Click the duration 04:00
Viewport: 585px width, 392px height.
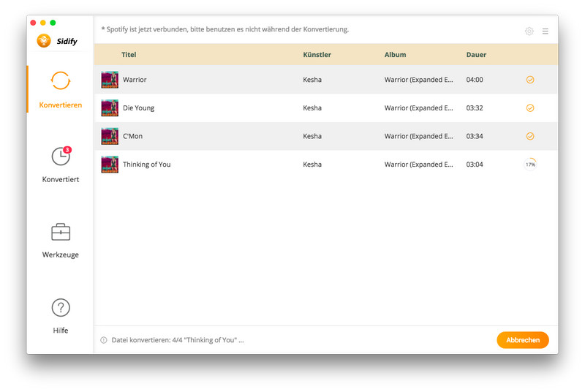[475, 80]
